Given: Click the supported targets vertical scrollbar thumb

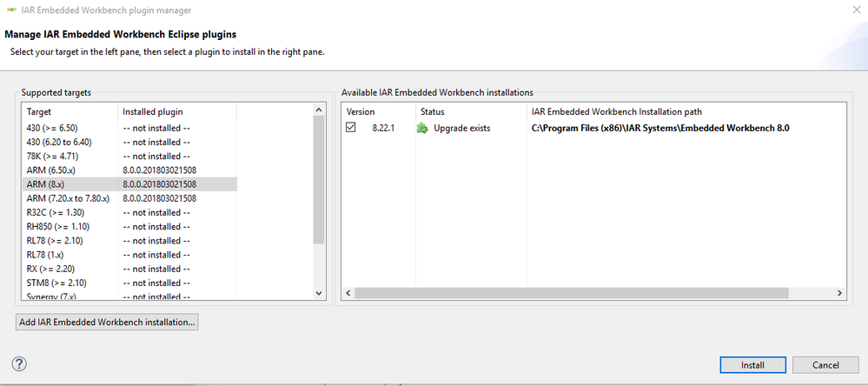Looking at the screenshot, I should pyautogui.click(x=319, y=180).
